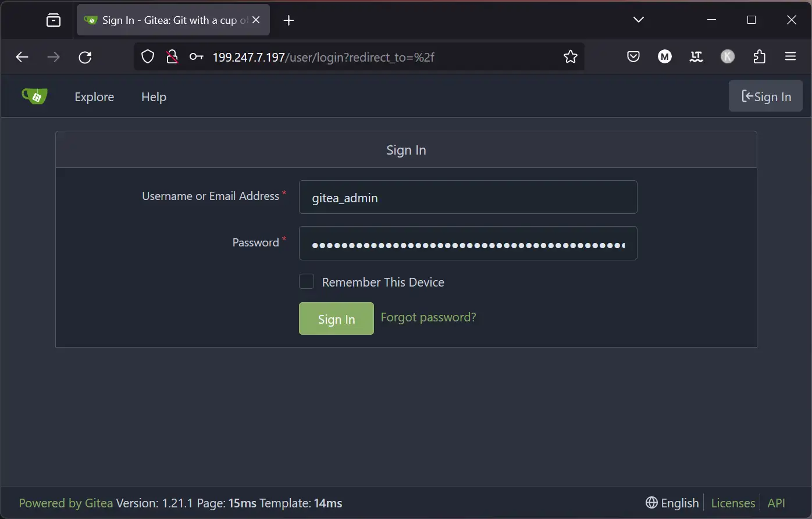Click the Username or Email Address label
Image resolution: width=812 pixels, height=519 pixels.
click(211, 196)
